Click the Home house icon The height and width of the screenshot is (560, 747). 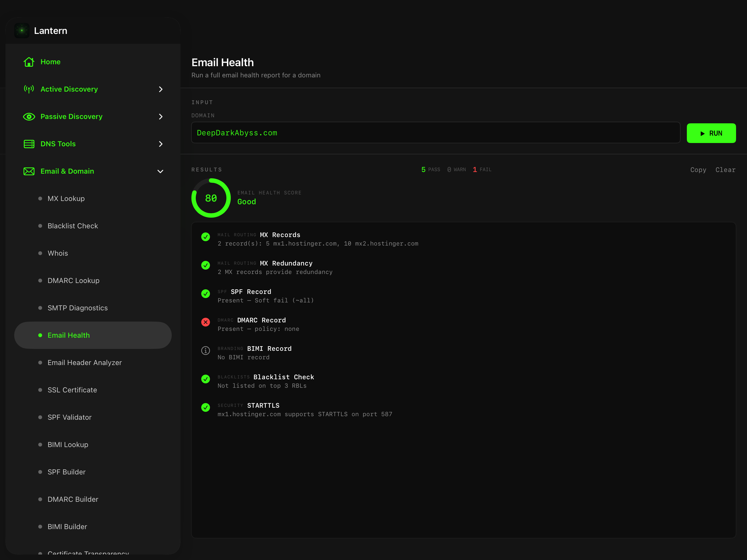pyautogui.click(x=29, y=62)
